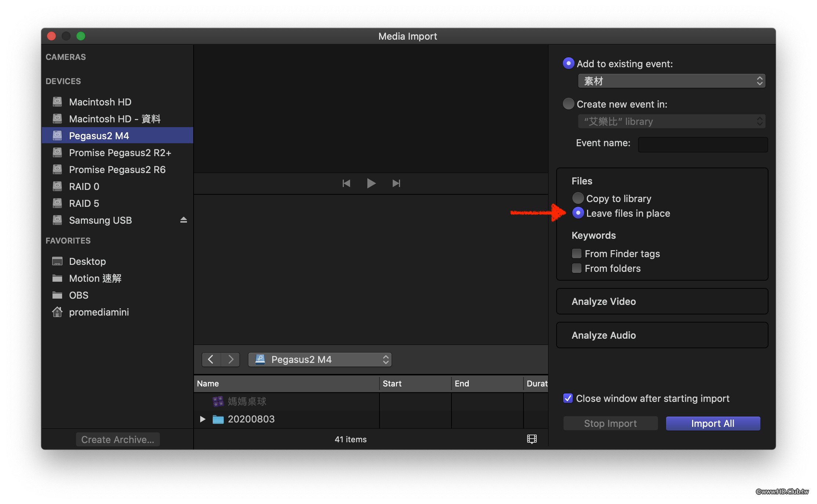Switch to filmstrip view in the browser
Viewport: 817px width, 504px height.
532,439
